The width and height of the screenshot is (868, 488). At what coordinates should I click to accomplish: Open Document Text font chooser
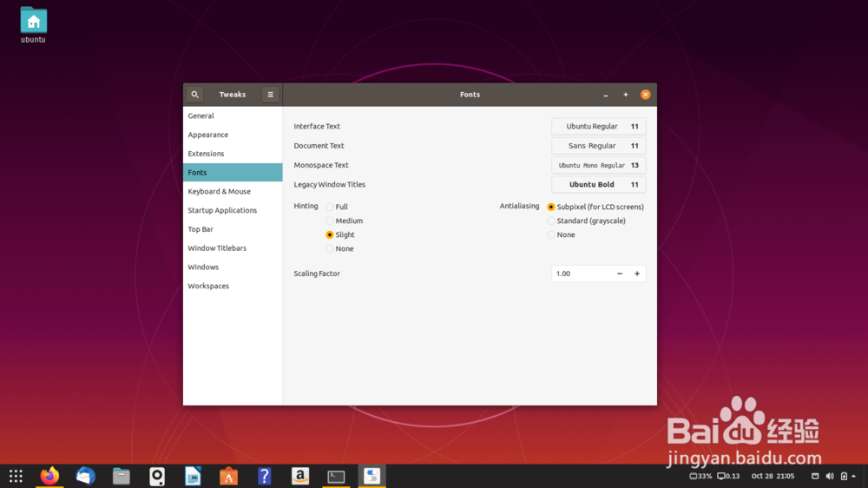click(x=598, y=146)
